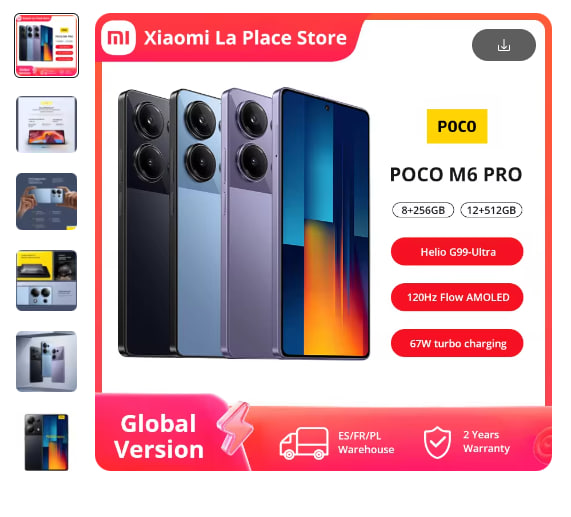The height and width of the screenshot is (517, 571).
Task: Choose the 8+256GB storage option
Action: click(423, 210)
